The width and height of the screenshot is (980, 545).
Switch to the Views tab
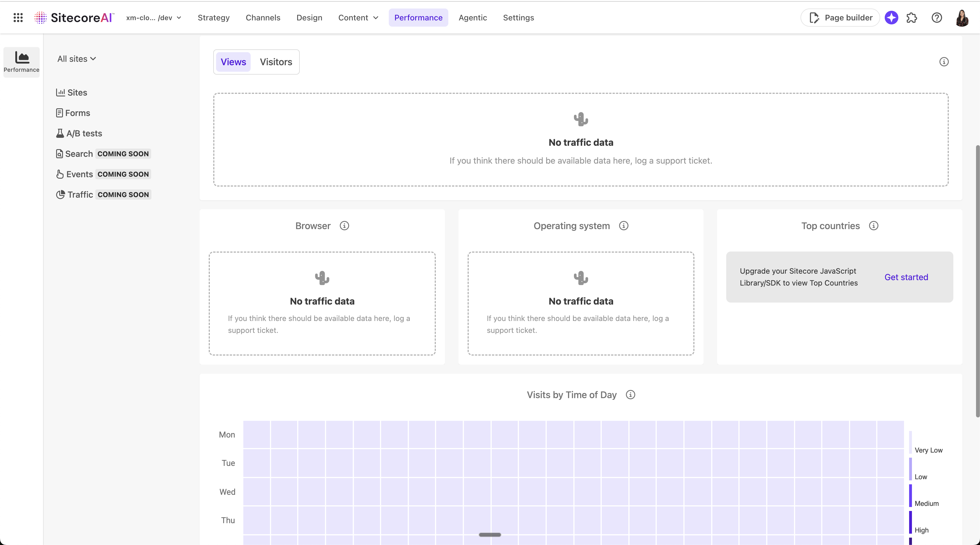point(233,62)
